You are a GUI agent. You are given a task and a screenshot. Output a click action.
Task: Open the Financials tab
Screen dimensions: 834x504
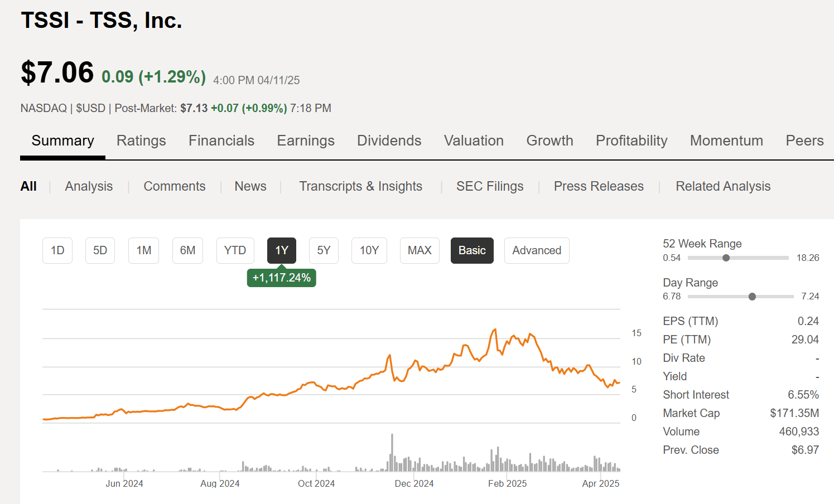point(221,140)
